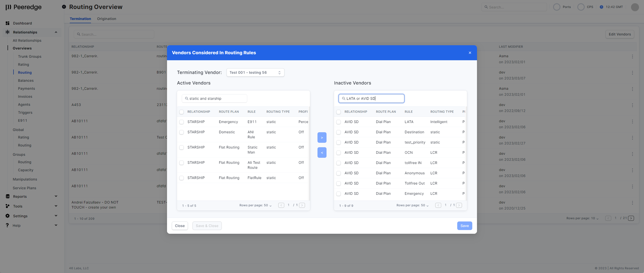644x273 pixels.
Task: Check the AVID SD LATA row checkbox
Action: pos(338,122)
